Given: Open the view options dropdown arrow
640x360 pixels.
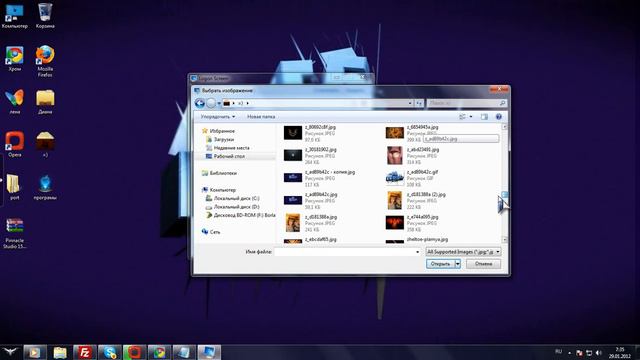Looking at the screenshot, I should 471,117.
